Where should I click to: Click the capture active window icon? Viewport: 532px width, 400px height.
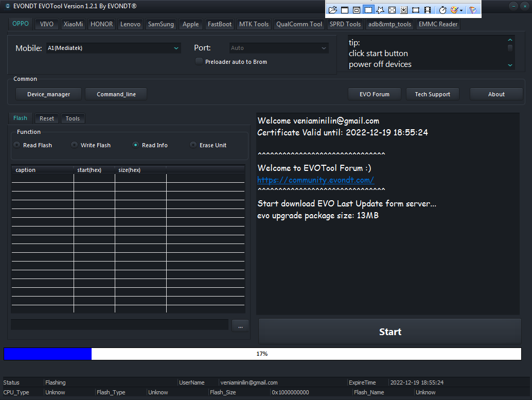point(345,10)
